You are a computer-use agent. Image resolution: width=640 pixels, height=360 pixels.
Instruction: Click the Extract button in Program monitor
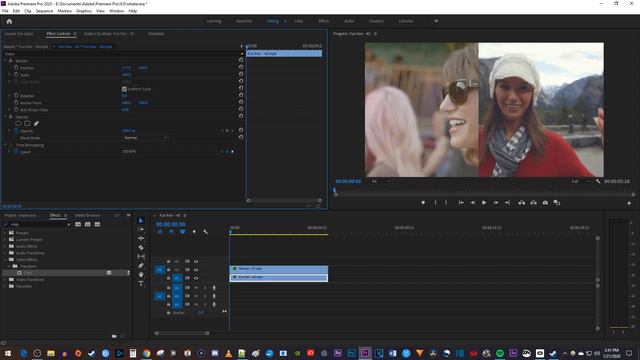(x=533, y=202)
